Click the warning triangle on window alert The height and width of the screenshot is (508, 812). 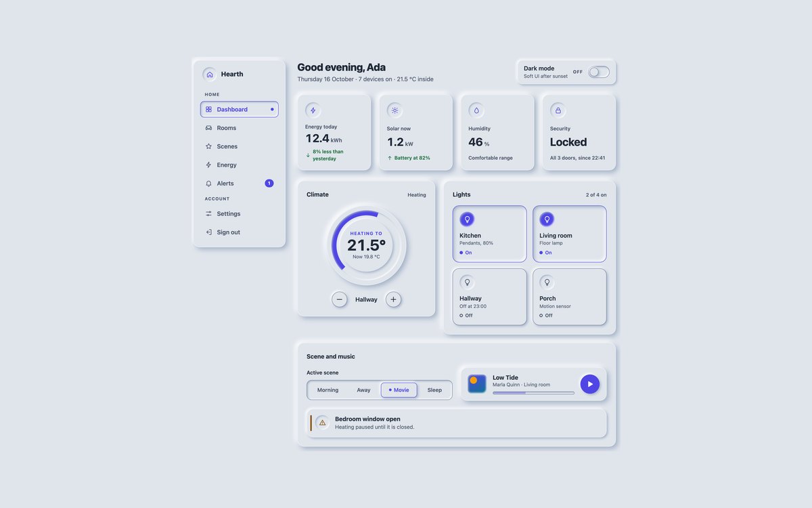pyautogui.click(x=322, y=423)
